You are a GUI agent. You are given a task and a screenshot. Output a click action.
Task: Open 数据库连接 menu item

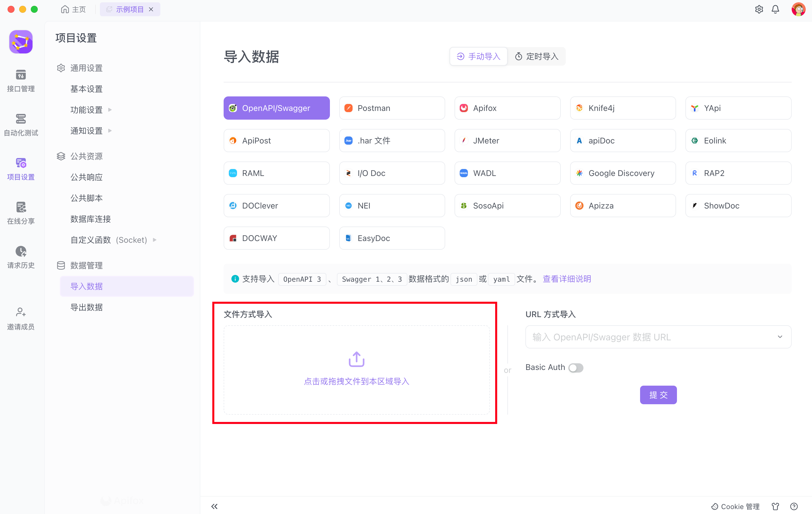pyautogui.click(x=90, y=219)
